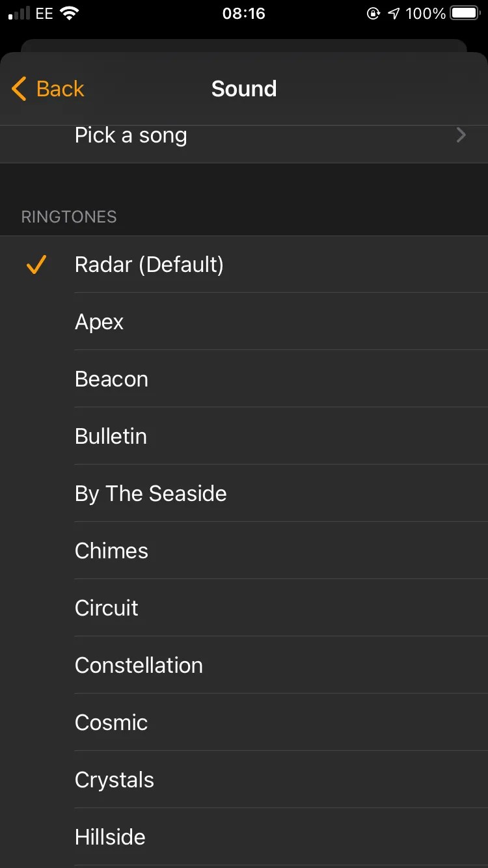488x868 pixels.
Task: Open Pick a song via its chevron
Action: [x=461, y=135]
